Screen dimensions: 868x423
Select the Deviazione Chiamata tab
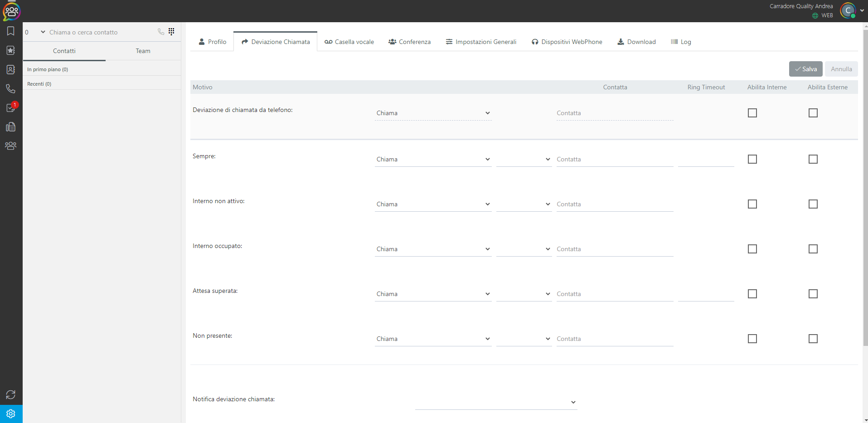click(x=276, y=42)
